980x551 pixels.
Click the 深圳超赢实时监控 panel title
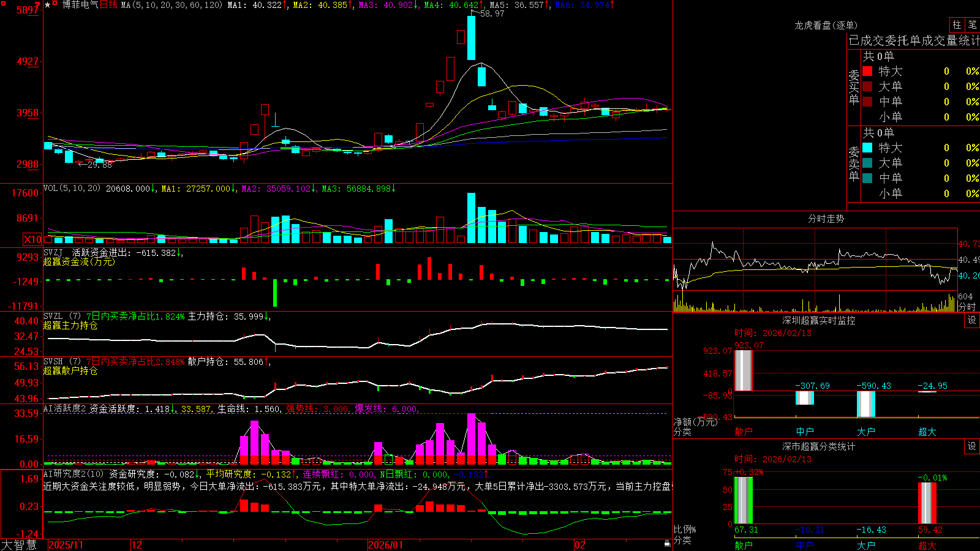point(819,320)
